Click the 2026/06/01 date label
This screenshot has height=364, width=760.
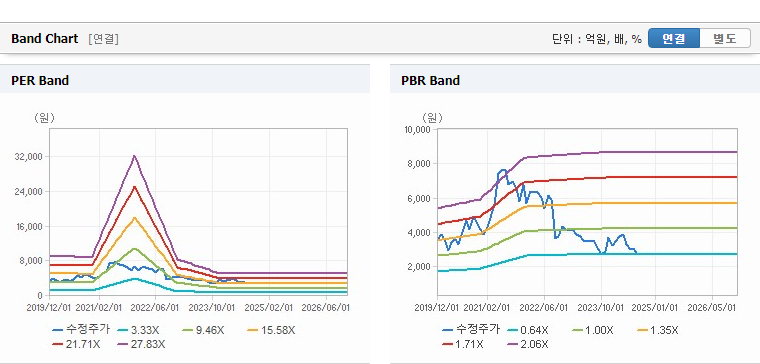point(326,308)
